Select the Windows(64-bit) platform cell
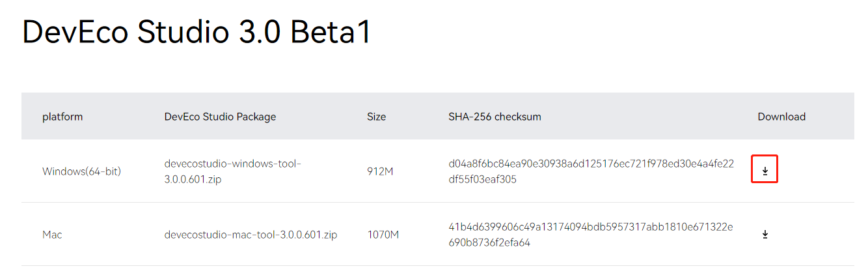The width and height of the screenshot is (868, 277). pos(81,171)
